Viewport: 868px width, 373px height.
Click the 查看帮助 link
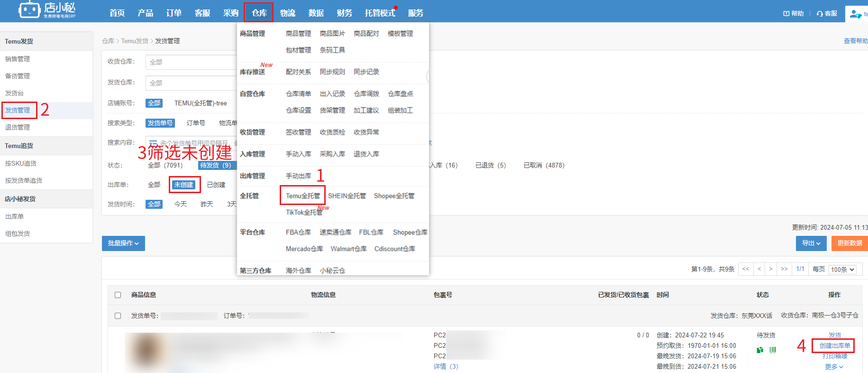(x=856, y=41)
